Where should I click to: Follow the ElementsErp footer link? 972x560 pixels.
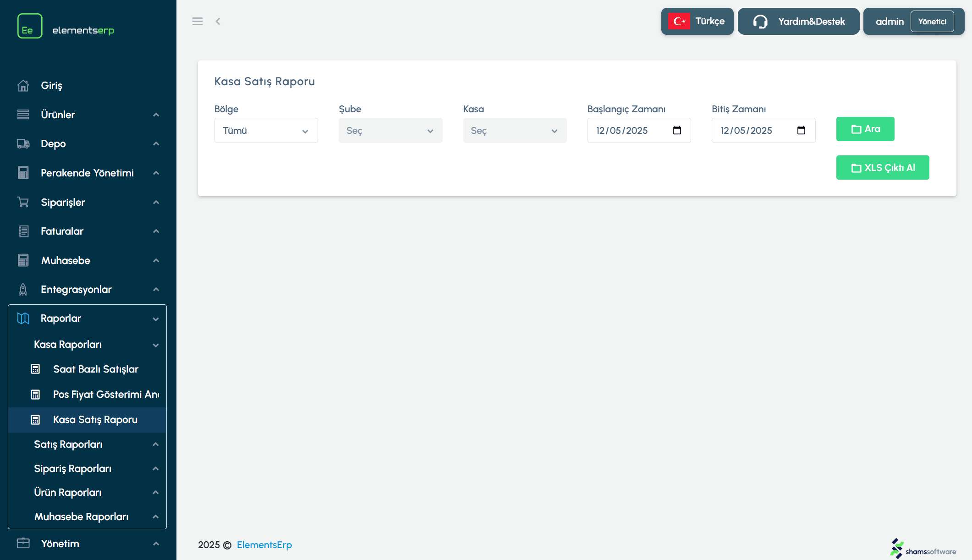pyautogui.click(x=264, y=545)
